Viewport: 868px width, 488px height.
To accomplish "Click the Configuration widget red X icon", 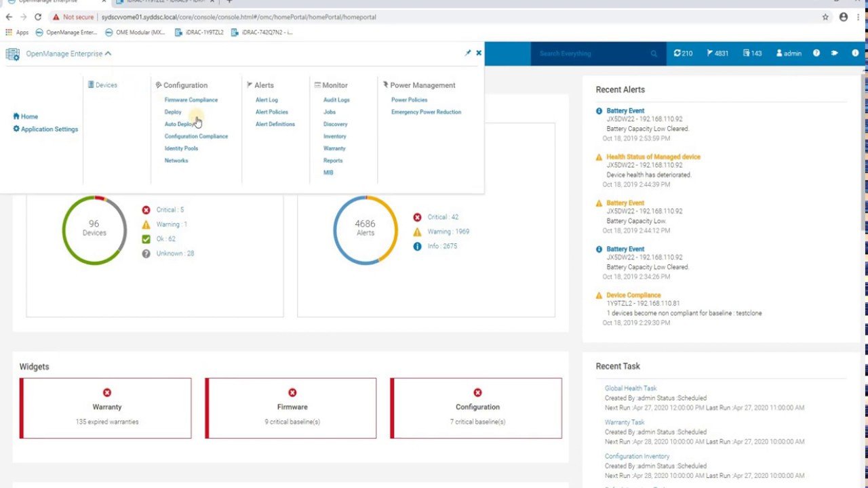I will [477, 392].
